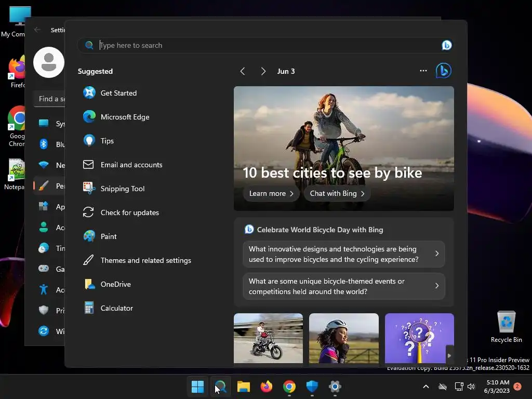The height and width of the screenshot is (399, 532).
Task: Select Bluetooth category in Settings sidebar
Action: coord(49,144)
